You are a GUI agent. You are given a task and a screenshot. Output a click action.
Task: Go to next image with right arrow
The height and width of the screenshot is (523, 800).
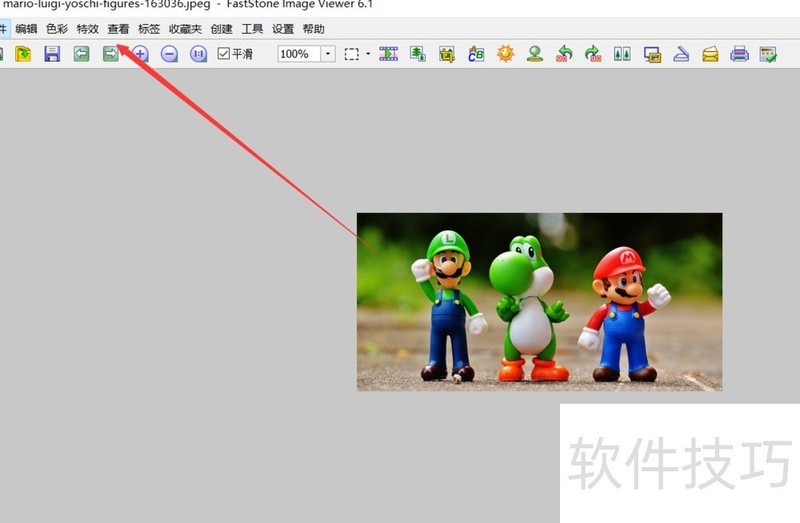click(x=110, y=54)
